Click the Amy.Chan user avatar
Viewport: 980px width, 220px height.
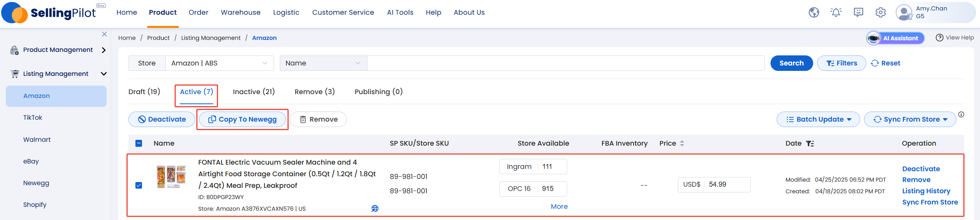[x=904, y=12]
